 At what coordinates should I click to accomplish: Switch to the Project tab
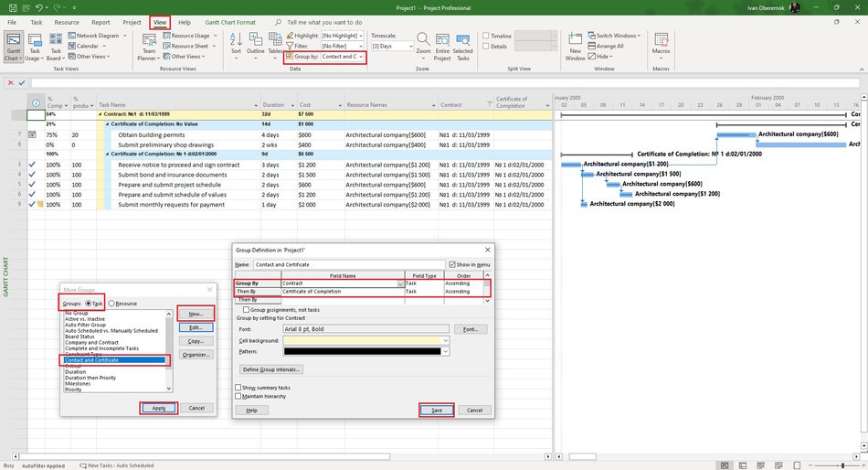click(132, 22)
